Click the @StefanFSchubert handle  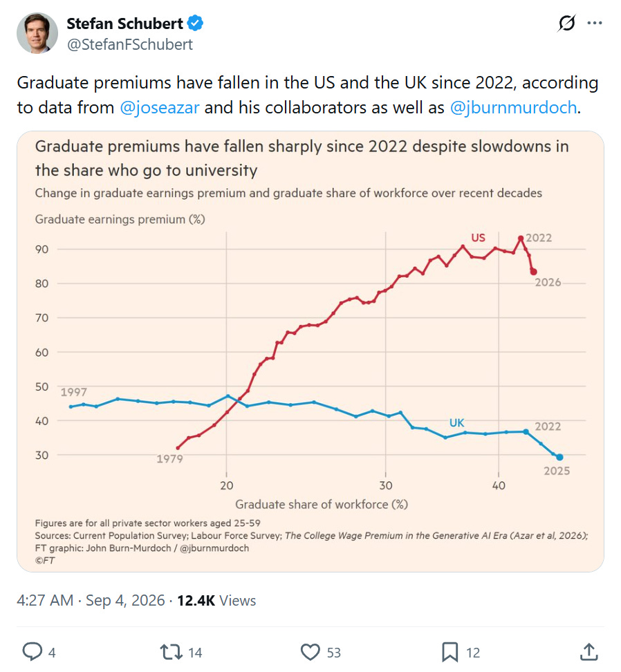click(130, 44)
